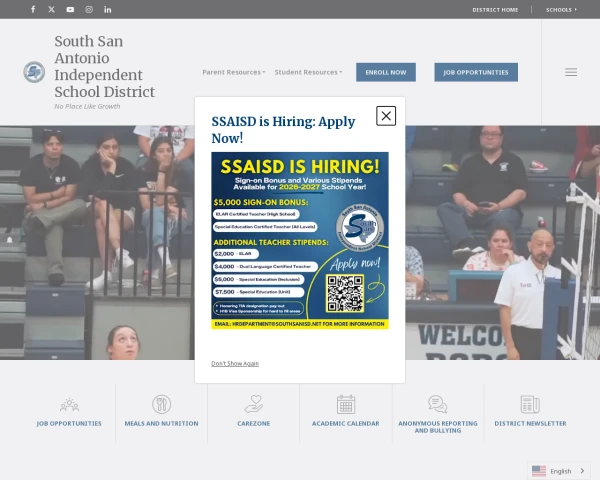The image size is (600, 480).
Task: Click the Enroll Now button
Action: coord(386,72)
